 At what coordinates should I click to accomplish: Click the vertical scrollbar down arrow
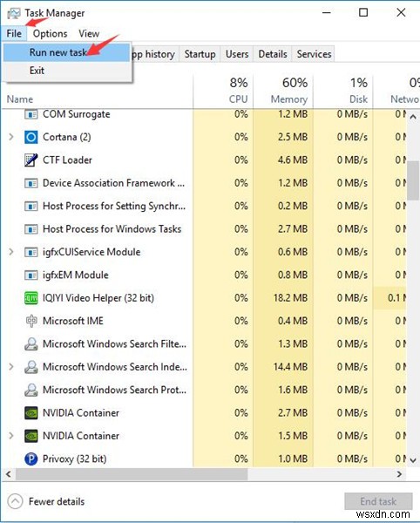(x=413, y=460)
